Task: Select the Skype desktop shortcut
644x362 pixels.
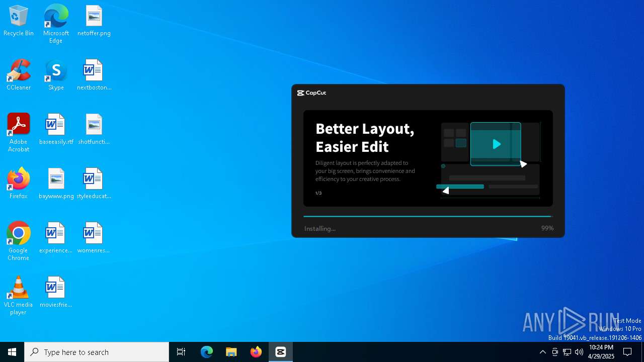Action: [56, 75]
